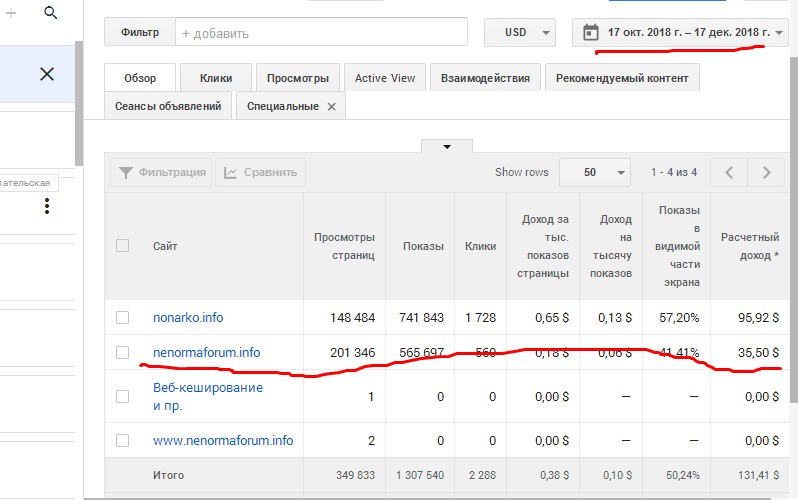The height and width of the screenshot is (500, 798).
Task: Collapse the chart with the small triangle toggle
Action: (447, 146)
